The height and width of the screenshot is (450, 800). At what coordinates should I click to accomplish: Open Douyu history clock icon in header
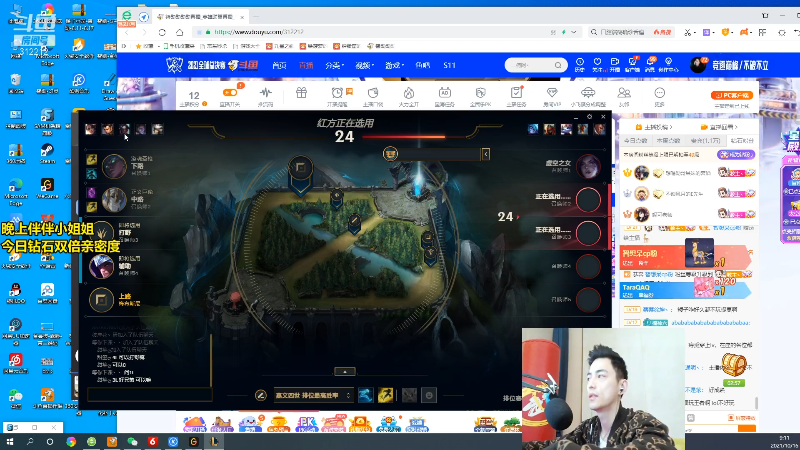[580, 62]
